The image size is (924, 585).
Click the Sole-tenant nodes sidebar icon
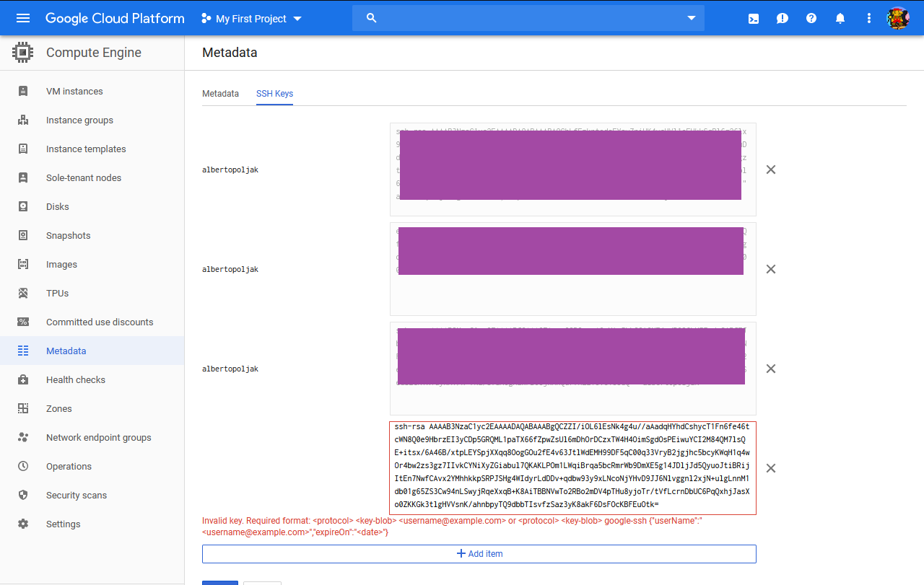[x=23, y=178]
